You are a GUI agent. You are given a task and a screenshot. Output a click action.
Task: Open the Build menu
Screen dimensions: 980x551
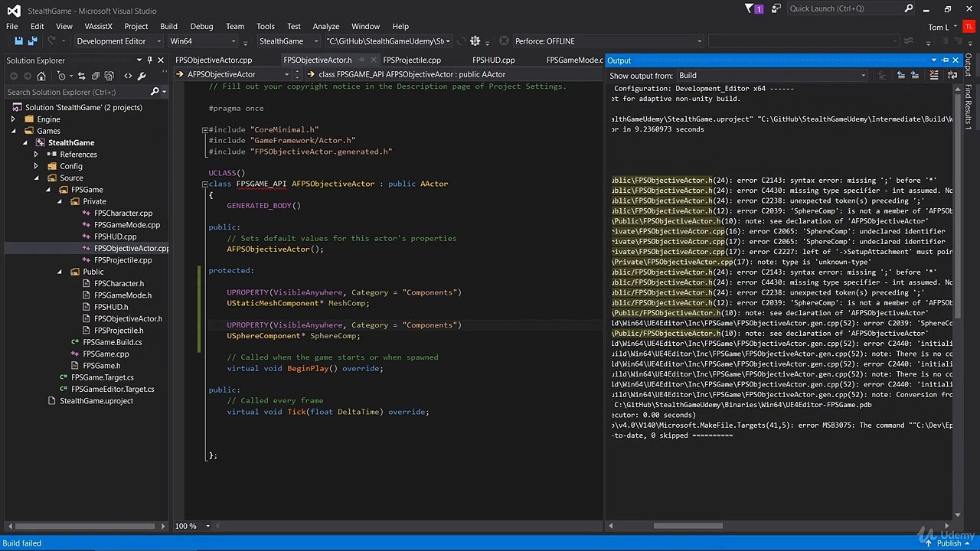[x=168, y=26]
